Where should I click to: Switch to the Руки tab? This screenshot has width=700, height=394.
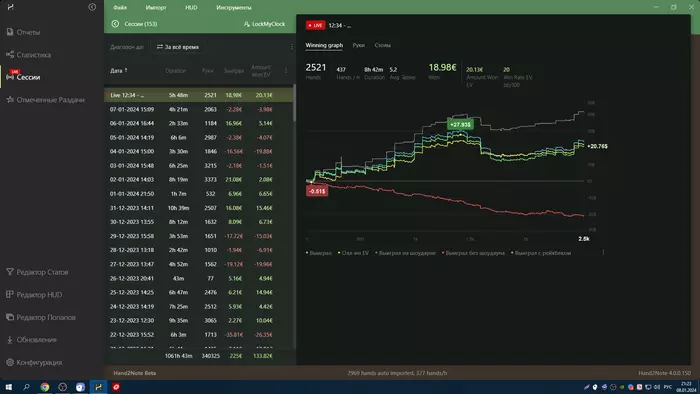(x=358, y=45)
